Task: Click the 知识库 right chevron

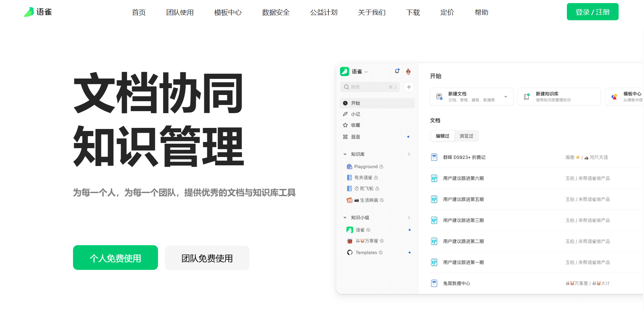Action: [x=409, y=154]
